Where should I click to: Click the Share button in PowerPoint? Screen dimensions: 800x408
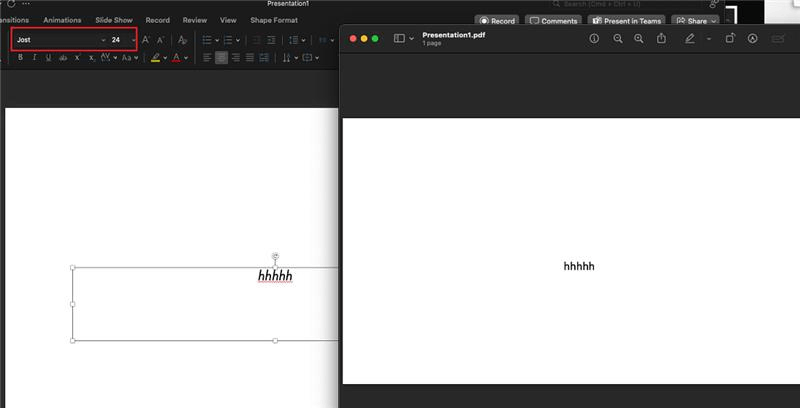695,21
